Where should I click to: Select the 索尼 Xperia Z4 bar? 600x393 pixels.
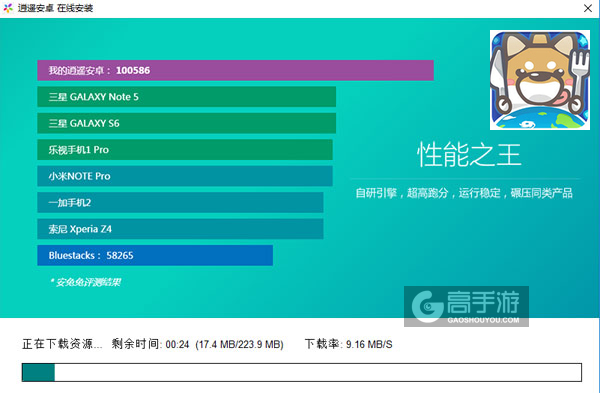pyautogui.click(x=180, y=229)
